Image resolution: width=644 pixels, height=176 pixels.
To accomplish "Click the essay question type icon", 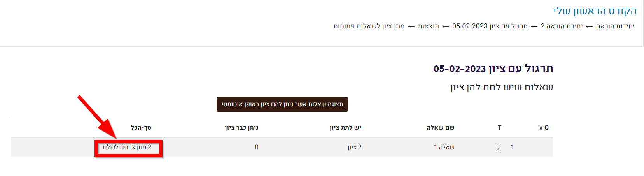I will pyautogui.click(x=498, y=147).
